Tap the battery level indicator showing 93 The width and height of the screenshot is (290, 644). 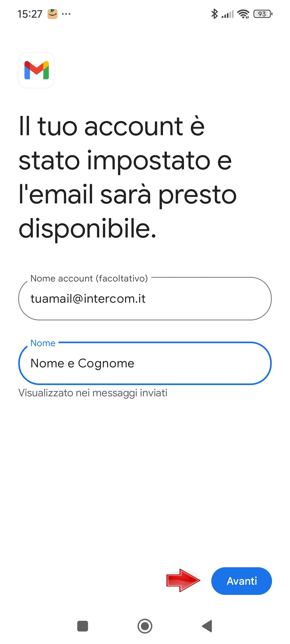coord(263,14)
